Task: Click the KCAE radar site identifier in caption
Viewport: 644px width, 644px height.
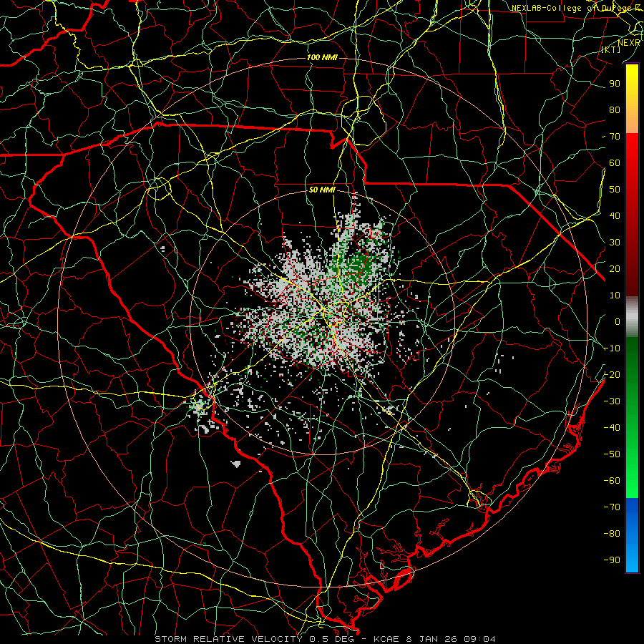Action: (x=386, y=639)
